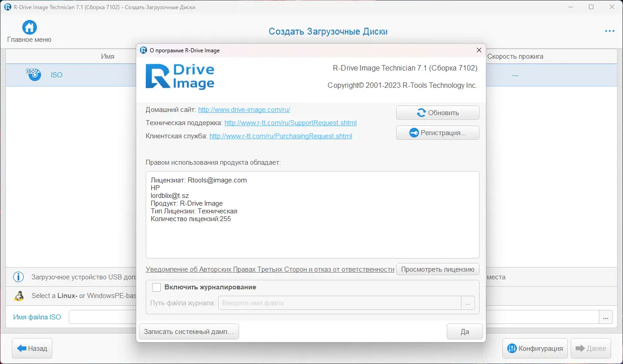
Task: Click the Copyright 2001-2023 R-Tools text
Action: click(x=403, y=86)
